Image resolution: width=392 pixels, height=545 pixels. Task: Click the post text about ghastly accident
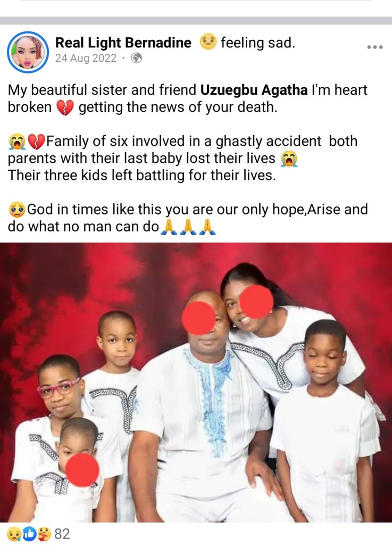coord(182,158)
